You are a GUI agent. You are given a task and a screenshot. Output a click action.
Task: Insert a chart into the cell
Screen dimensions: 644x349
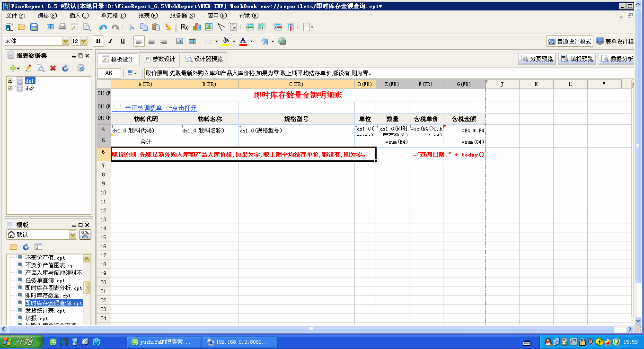point(197,27)
